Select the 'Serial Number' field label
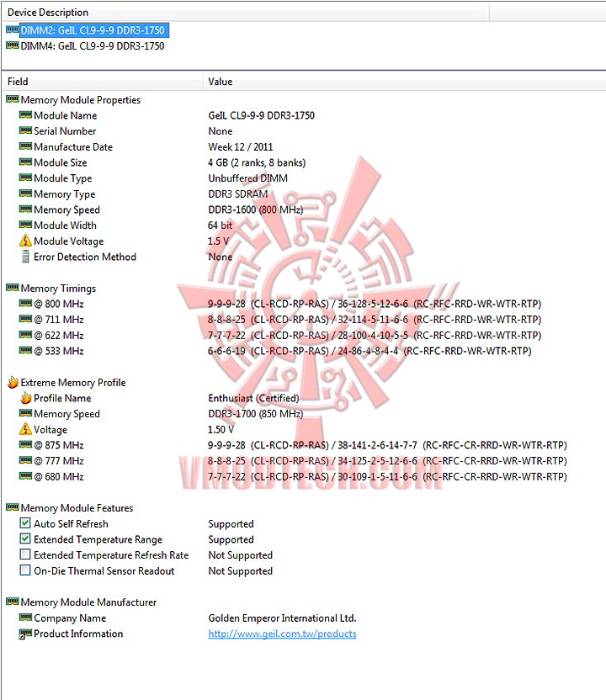 click(65, 131)
